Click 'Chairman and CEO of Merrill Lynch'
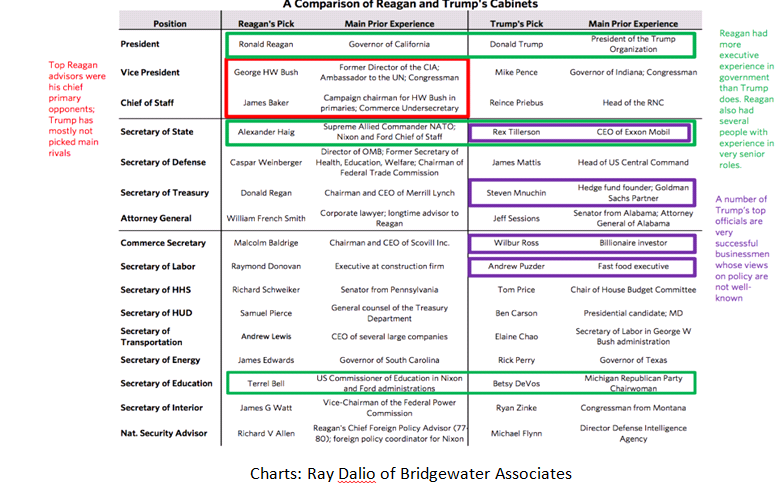This screenshot has width=784, height=483. (389, 193)
